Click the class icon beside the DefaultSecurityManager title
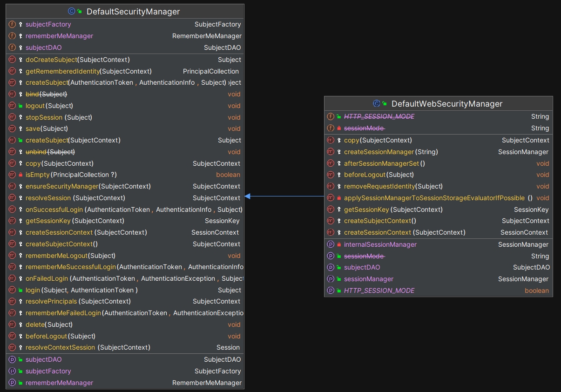The width and height of the screenshot is (561, 392). pyautogui.click(x=71, y=11)
